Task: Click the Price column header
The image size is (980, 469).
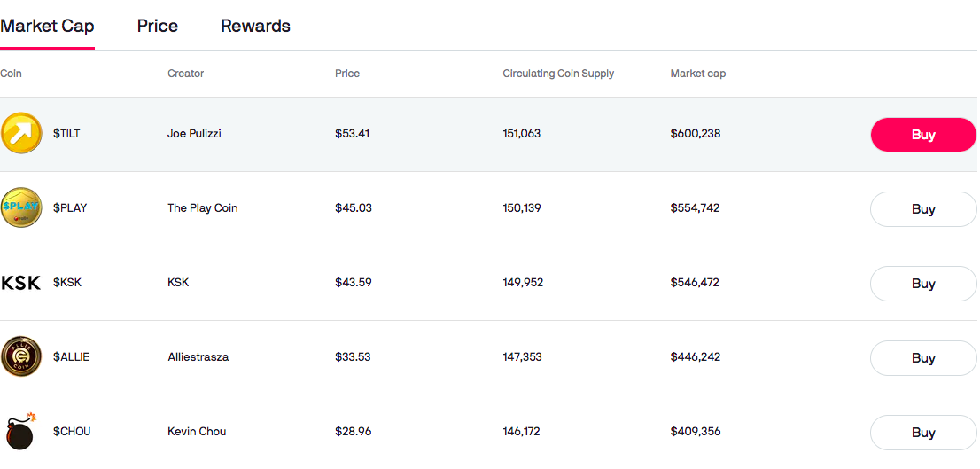Action: [x=347, y=74]
